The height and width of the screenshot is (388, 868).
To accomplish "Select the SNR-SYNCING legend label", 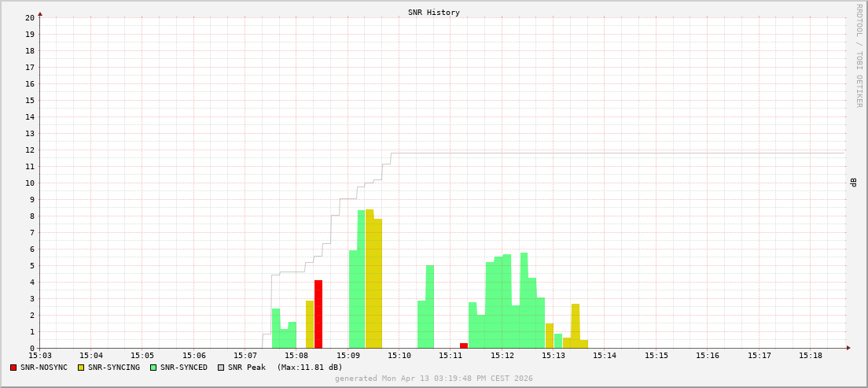I will pos(114,368).
